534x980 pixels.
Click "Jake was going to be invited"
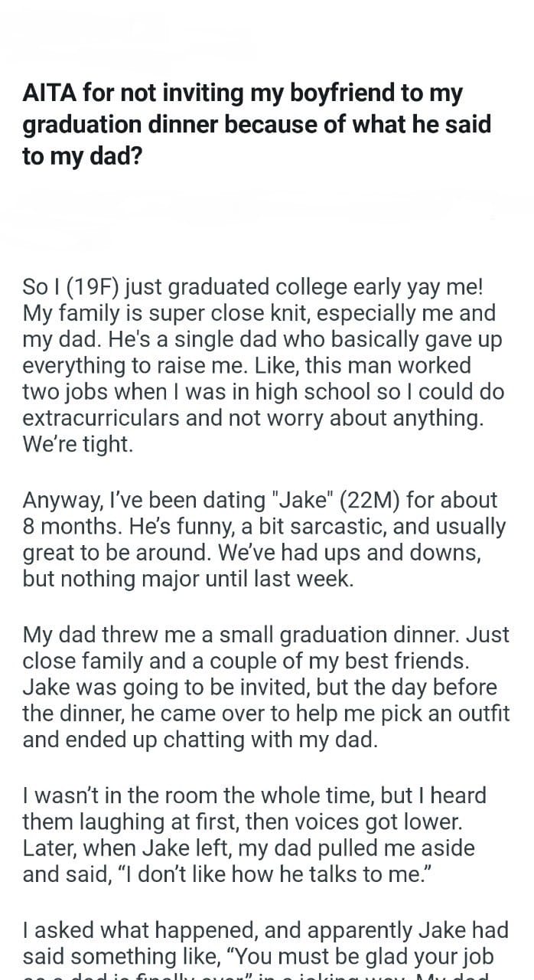(x=161, y=687)
